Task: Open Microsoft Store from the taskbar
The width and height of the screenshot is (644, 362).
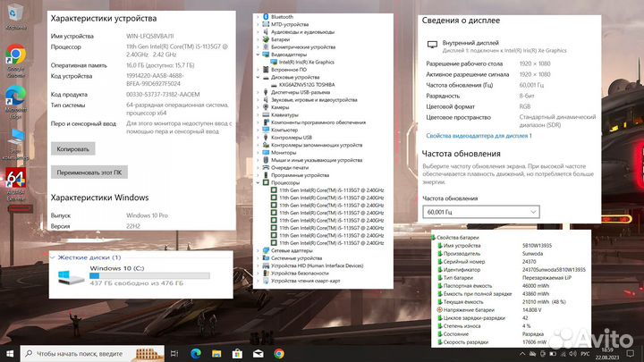Action: pyautogui.click(x=237, y=353)
